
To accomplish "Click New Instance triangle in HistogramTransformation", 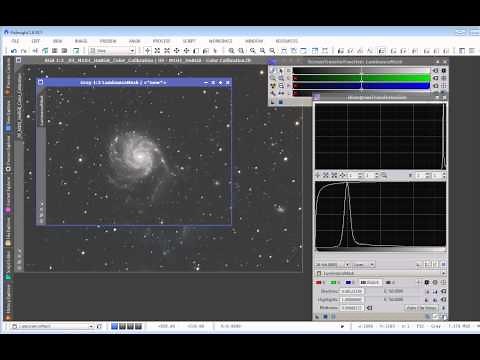I will coord(318,316).
